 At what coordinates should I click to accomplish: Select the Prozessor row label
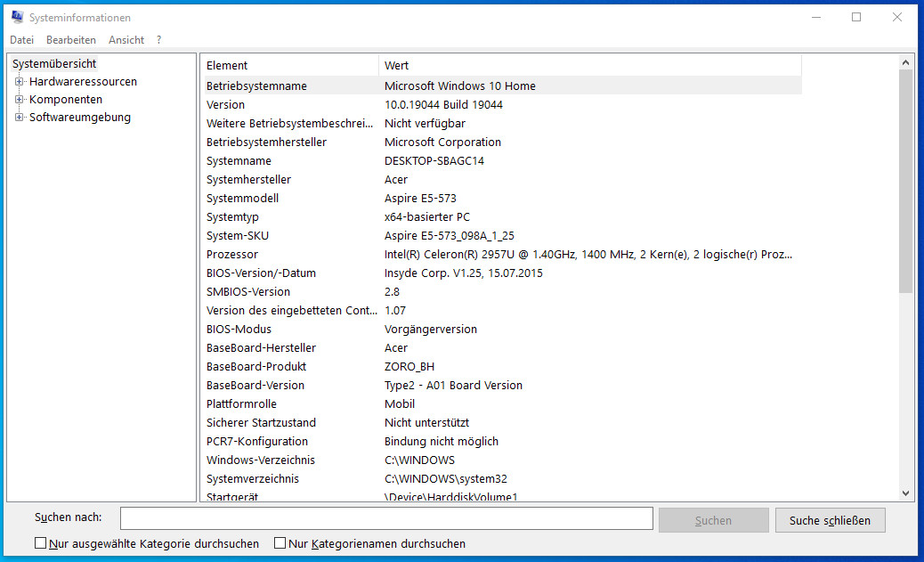pos(232,255)
